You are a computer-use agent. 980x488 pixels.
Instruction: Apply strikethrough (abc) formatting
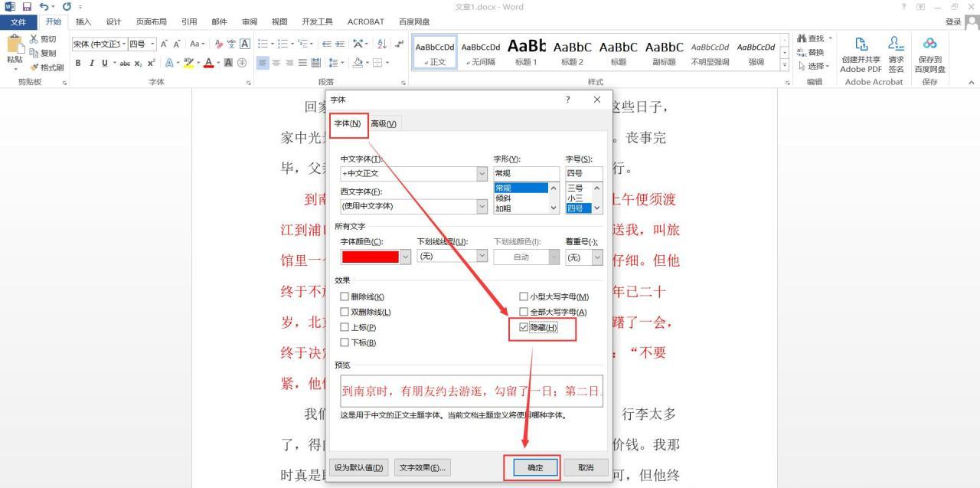point(125,63)
